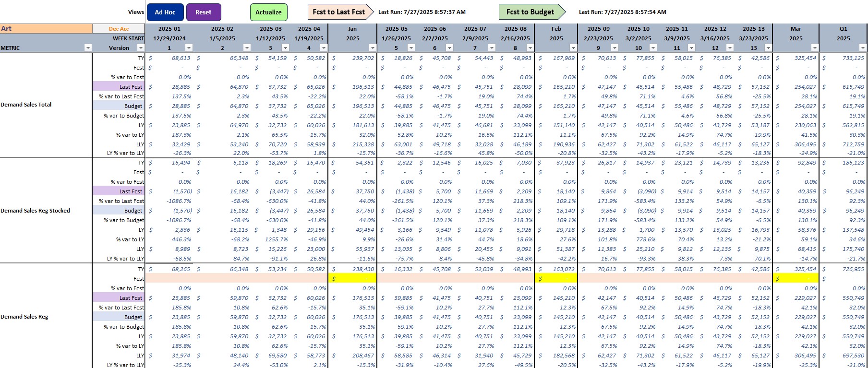The width and height of the screenshot is (868, 368).
Task: Click the purple Reset button
Action: [x=204, y=12]
